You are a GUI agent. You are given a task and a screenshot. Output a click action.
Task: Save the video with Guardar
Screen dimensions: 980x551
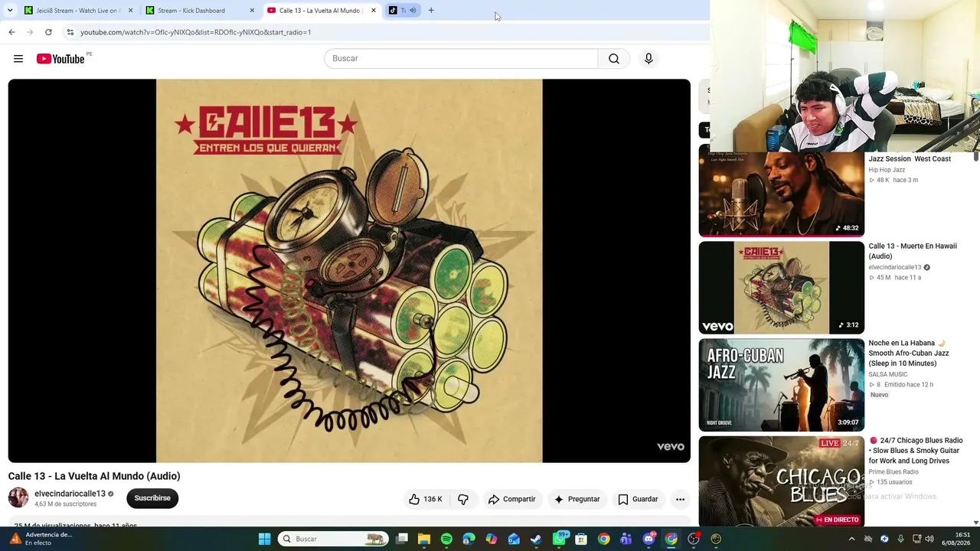[638, 499]
